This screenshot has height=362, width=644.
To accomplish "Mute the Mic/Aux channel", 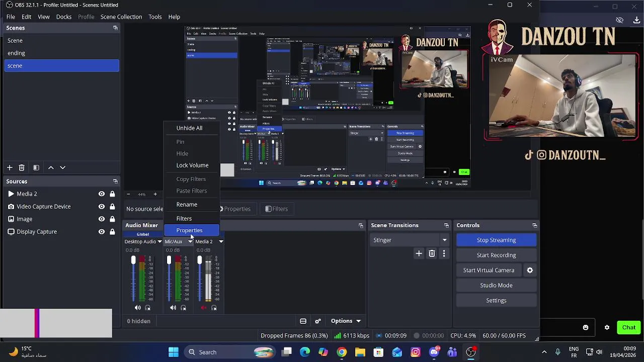I will point(173,308).
